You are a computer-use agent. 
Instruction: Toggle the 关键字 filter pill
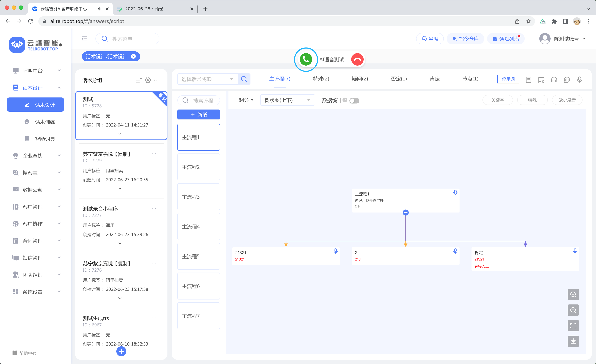tap(497, 100)
